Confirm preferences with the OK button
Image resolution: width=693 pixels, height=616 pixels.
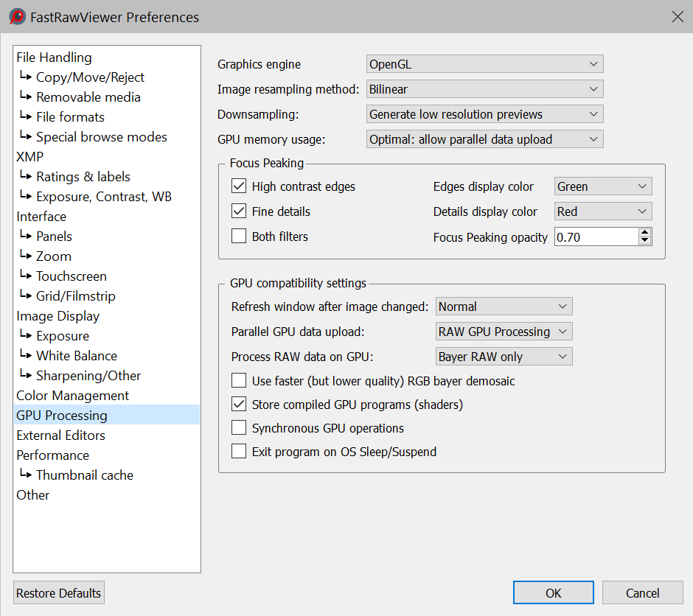pyautogui.click(x=553, y=593)
